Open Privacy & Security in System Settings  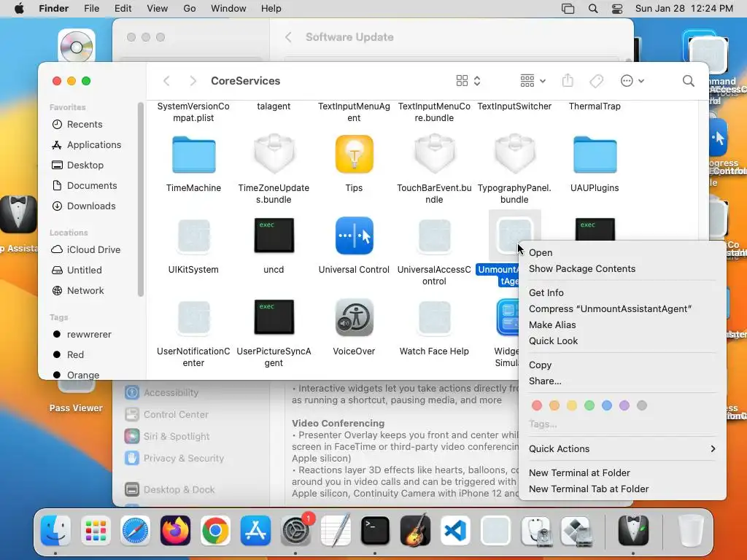(x=183, y=458)
